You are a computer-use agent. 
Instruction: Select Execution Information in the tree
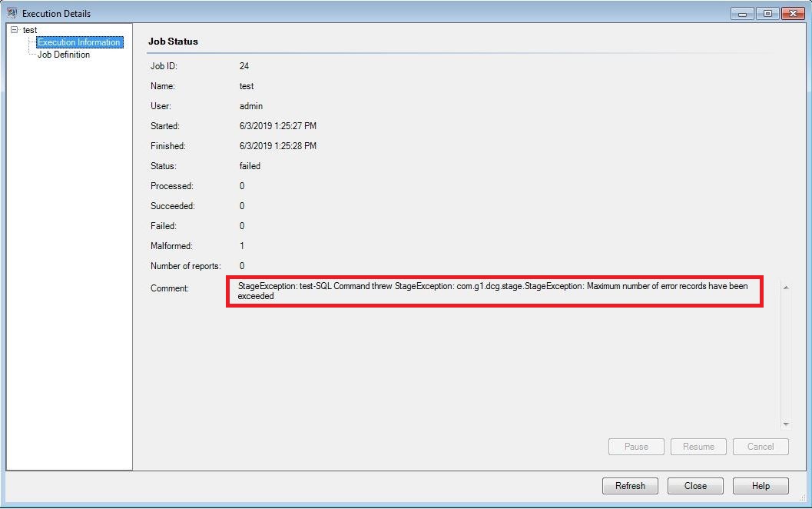79,42
